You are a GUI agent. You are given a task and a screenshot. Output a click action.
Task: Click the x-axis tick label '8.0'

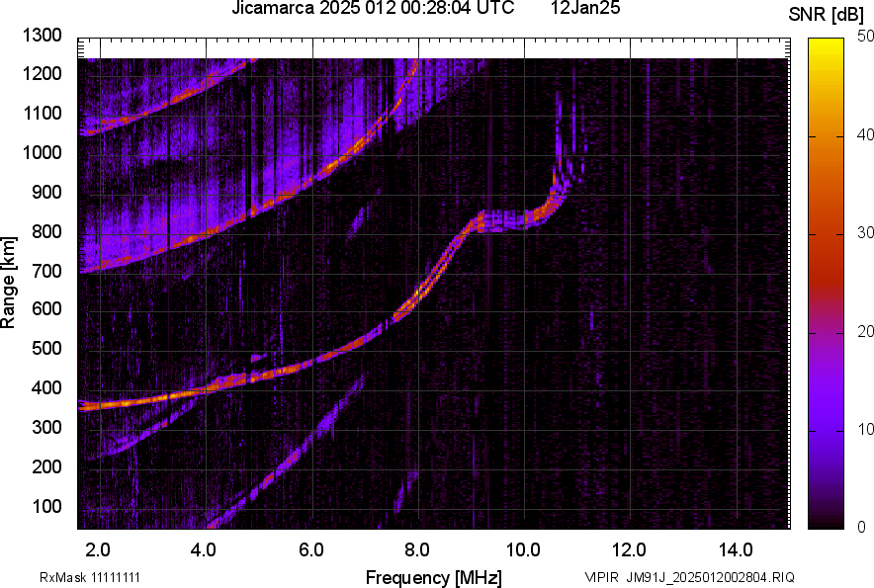coord(416,550)
